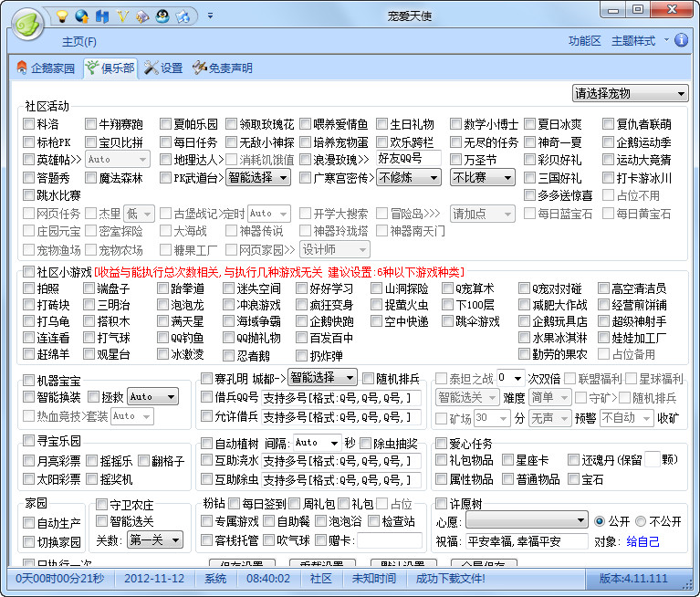Click the 给自己 link
This screenshot has width=700, height=597.
click(643, 541)
